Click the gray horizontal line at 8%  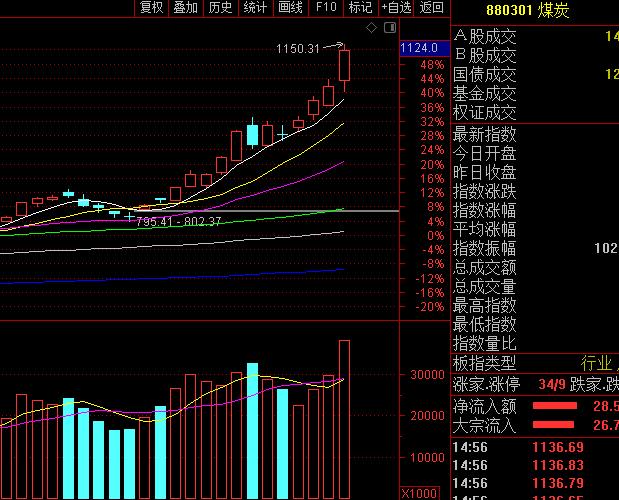click(x=266, y=211)
